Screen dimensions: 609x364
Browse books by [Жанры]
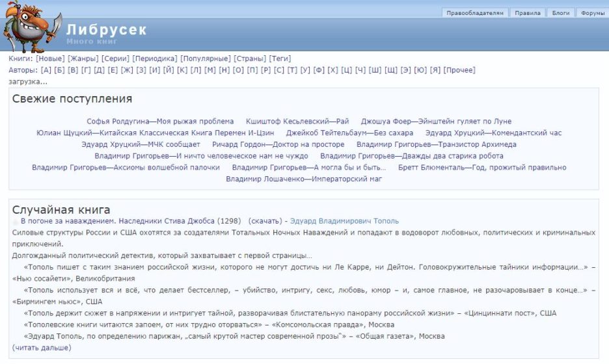[83, 58]
